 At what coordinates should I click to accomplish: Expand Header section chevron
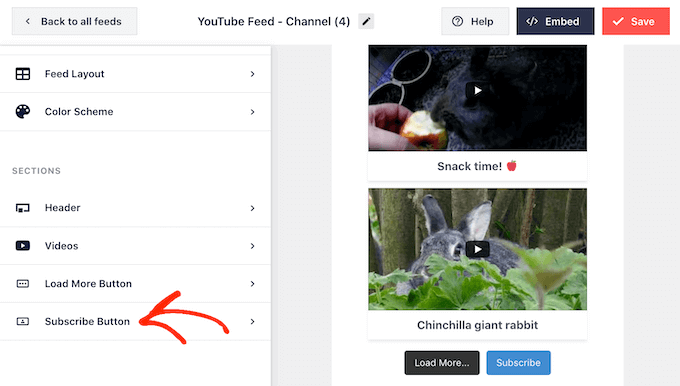252,208
